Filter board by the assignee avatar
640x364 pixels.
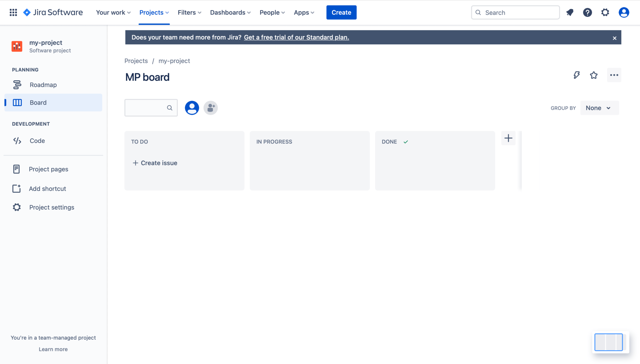click(x=192, y=108)
